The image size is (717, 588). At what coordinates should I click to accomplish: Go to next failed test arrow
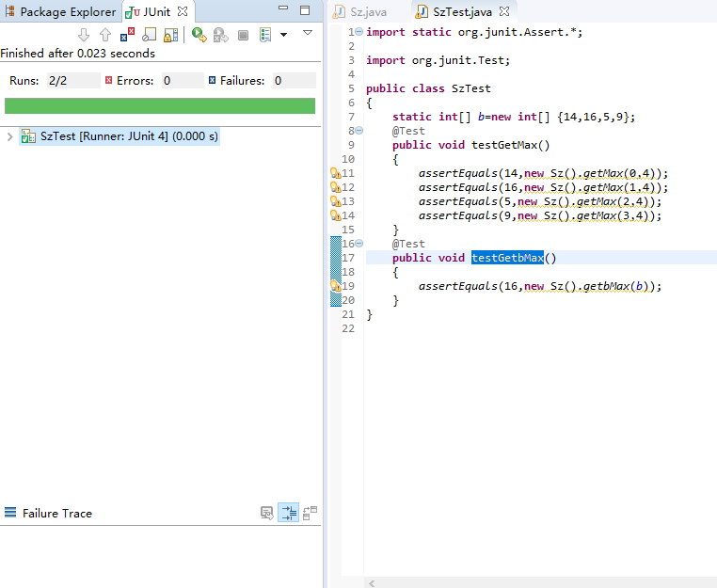(x=84, y=35)
